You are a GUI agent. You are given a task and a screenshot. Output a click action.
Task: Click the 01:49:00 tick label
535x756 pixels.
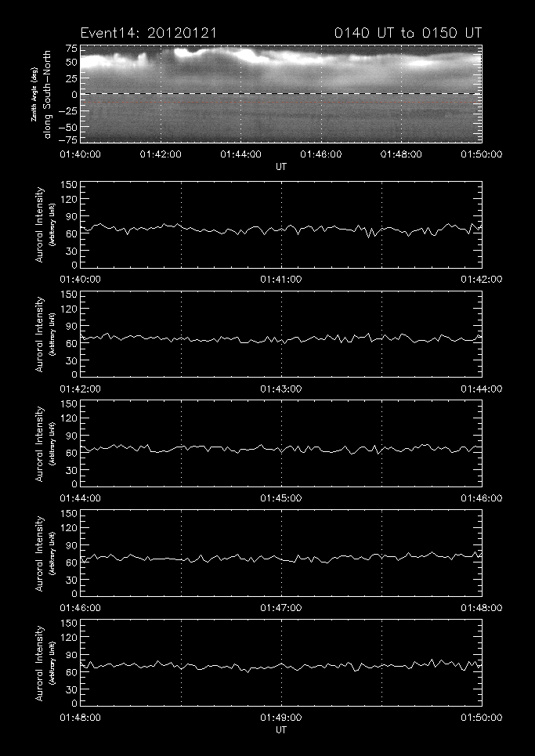pyautogui.click(x=281, y=718)
